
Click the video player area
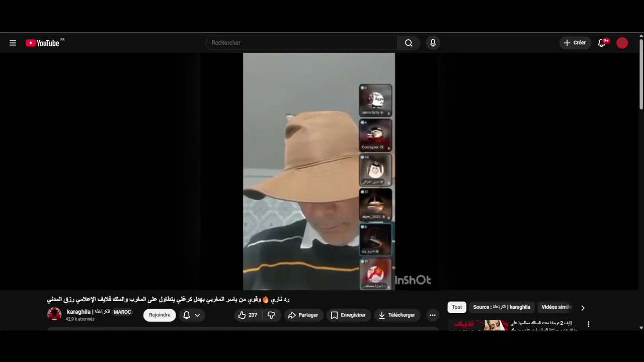pos(319,171)
